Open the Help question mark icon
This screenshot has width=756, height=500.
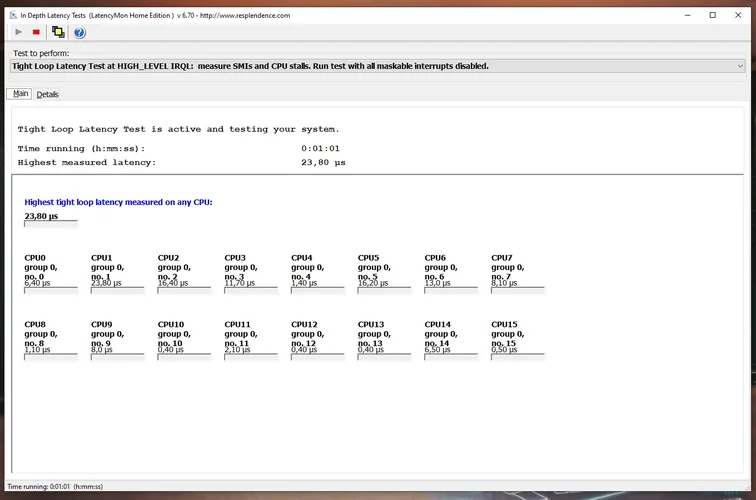[x=80, y=32]
